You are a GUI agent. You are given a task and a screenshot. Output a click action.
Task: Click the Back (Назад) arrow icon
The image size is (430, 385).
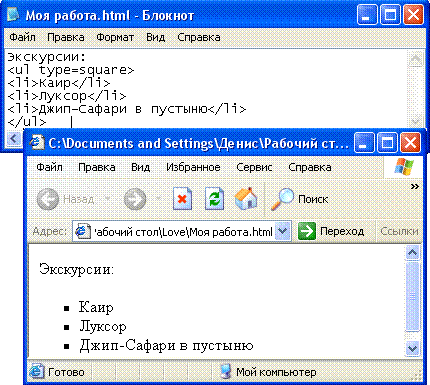click(47, 199)
